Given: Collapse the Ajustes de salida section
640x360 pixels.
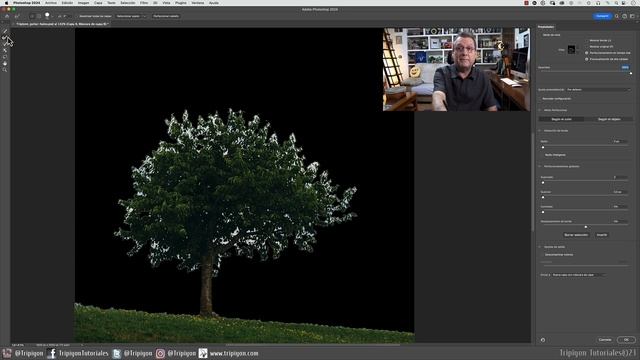Looking at the screenshot, I should tap(540, 247).
